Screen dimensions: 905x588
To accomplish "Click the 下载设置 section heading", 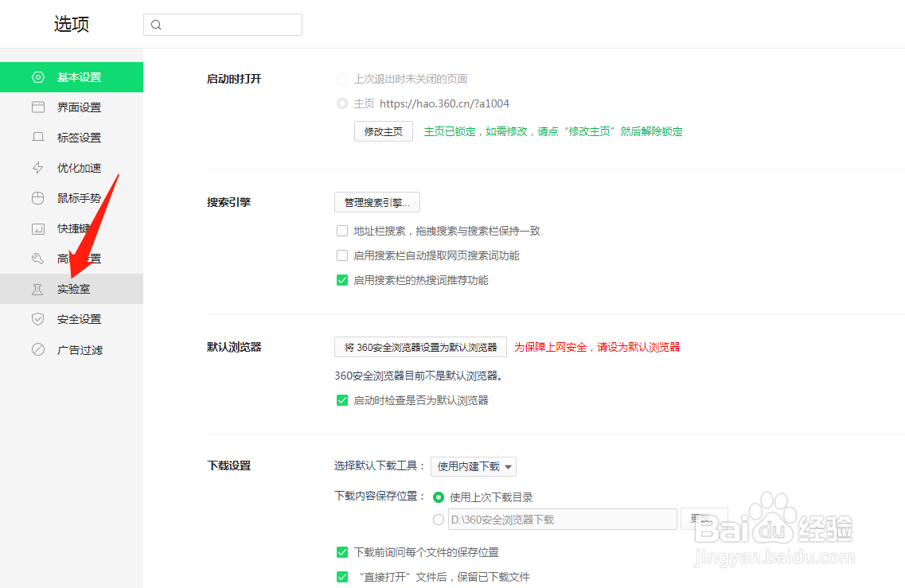I will pyautogui.click(x=228, y=465).
